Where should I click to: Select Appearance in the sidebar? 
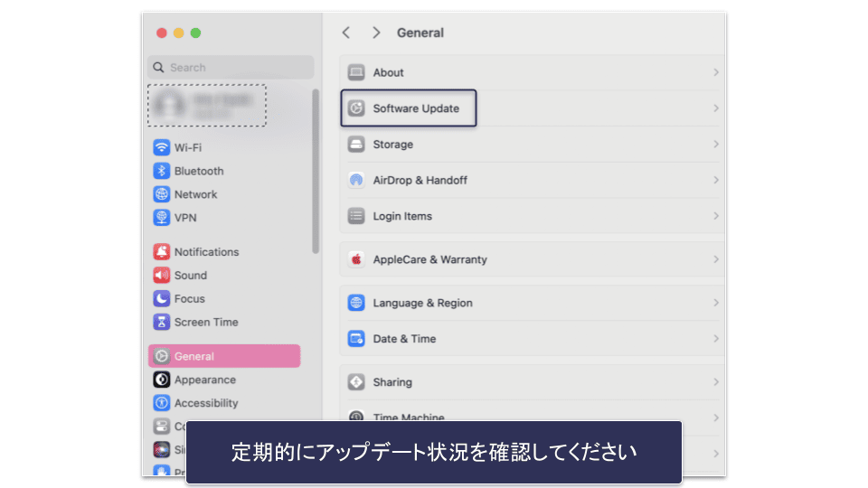point(224,380)
